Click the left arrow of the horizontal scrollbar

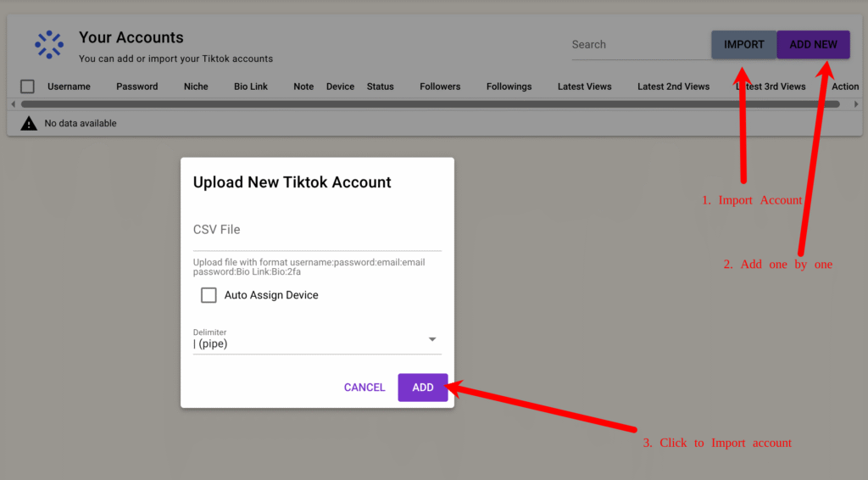tap(13, 104)
